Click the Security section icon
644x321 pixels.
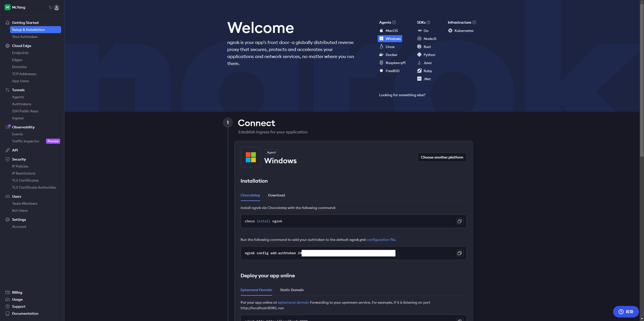[x=7, y=159]
